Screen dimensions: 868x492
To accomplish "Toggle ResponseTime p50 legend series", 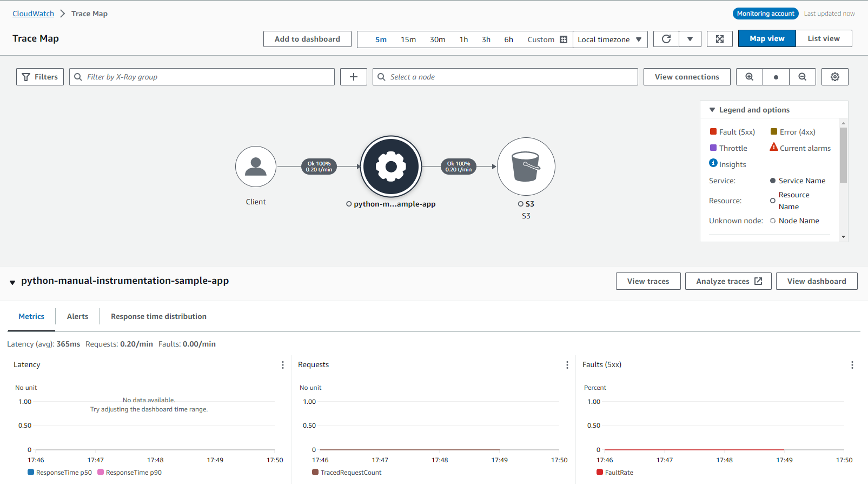I will tap(59, 473).
